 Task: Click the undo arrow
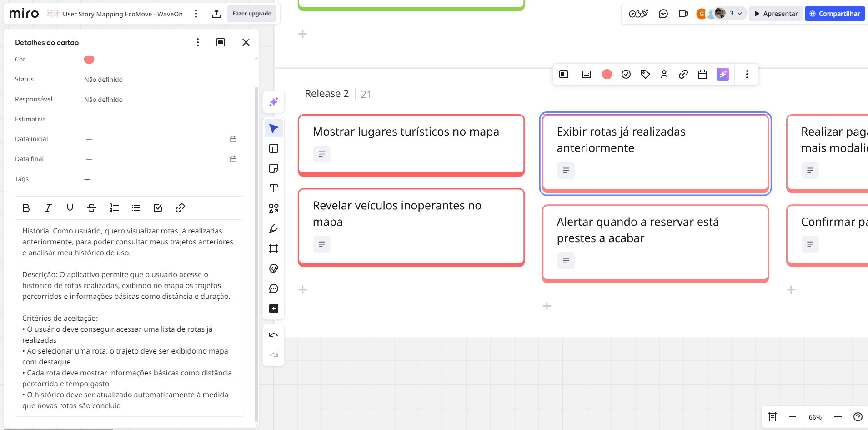274,335
